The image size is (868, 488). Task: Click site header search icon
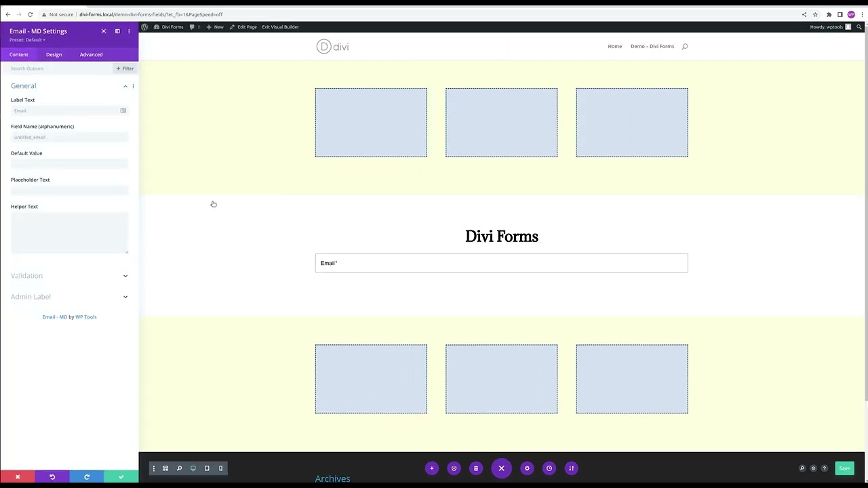coord(685,47)
